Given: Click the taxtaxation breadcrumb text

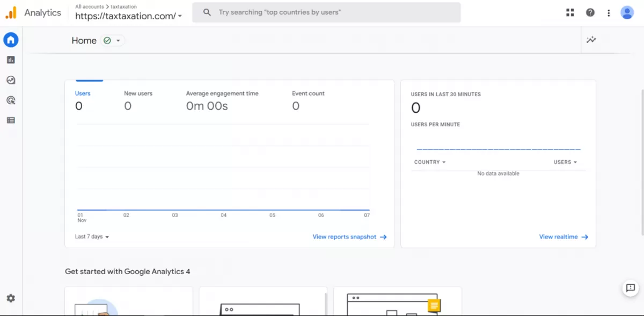Looking at the screenshot, I should click(x=124, y=6).
